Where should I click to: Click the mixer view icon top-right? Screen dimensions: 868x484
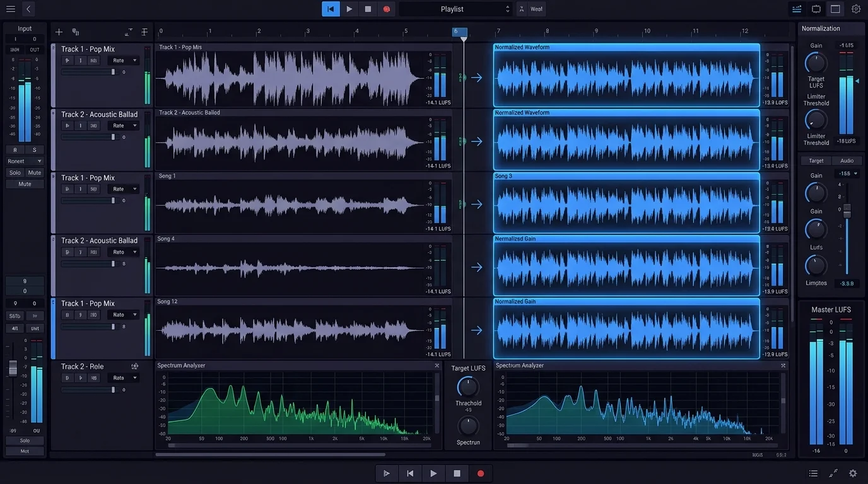[x=796, y=9]
